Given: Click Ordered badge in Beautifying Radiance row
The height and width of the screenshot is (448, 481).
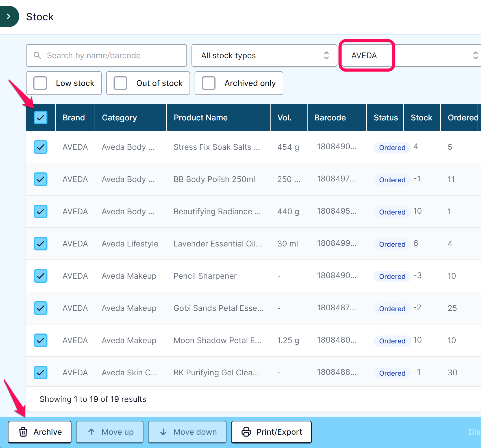Looking at the screenshot, I should pyautogui.click(x=392, y=212).
